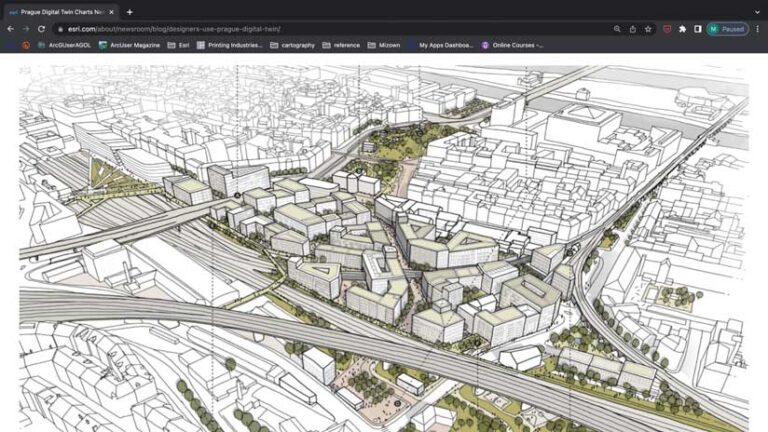View site info lock icon
768x432 pixels.
[x=60, y=29]
